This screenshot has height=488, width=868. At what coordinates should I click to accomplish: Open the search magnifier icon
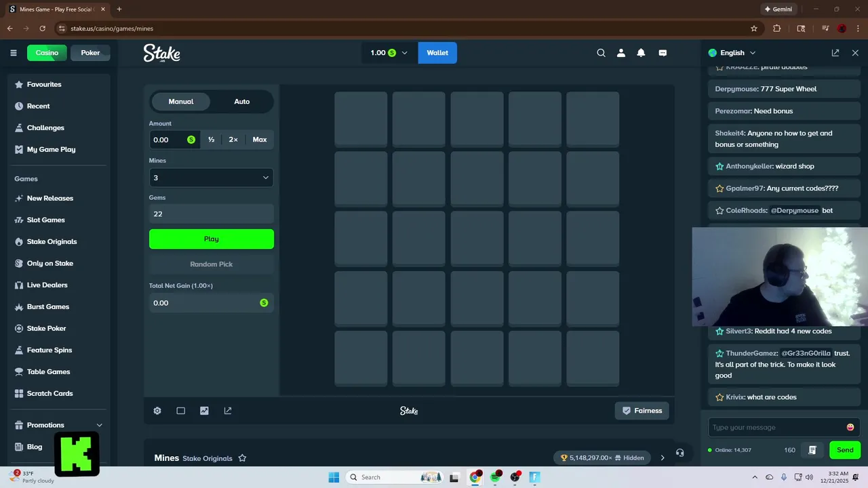601,53
